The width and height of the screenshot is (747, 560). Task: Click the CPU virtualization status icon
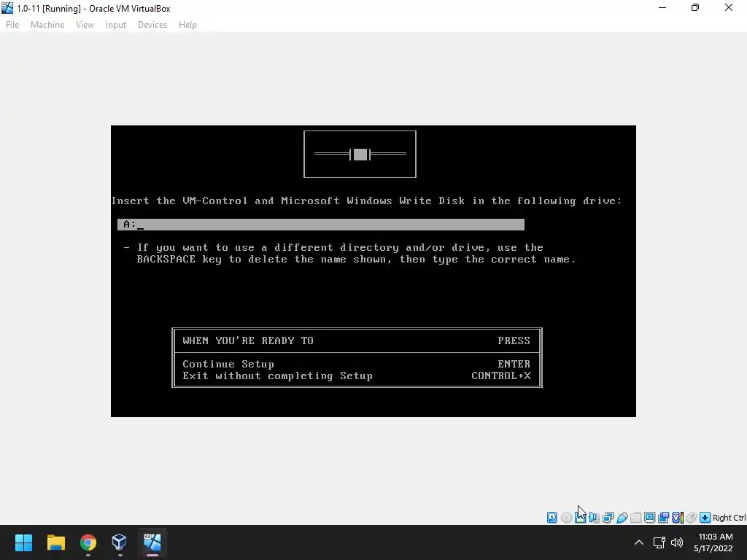tap(678, 517)
